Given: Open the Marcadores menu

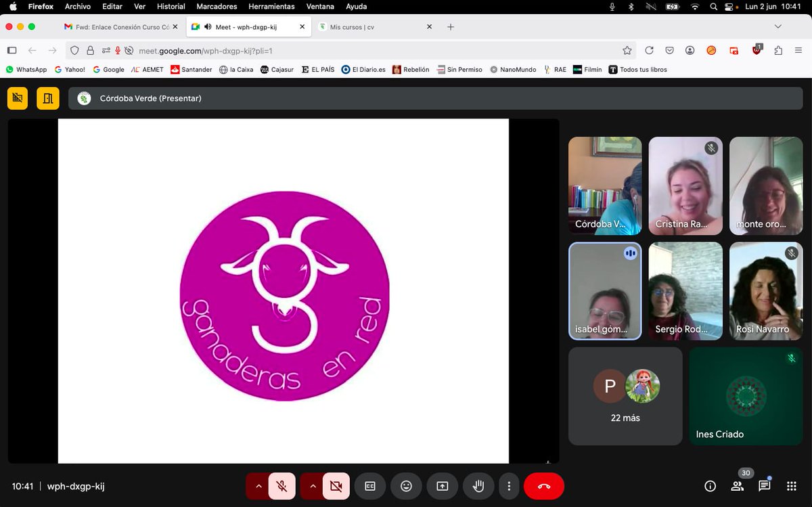Looking at the screenshot, I should (x=217, y=6).
